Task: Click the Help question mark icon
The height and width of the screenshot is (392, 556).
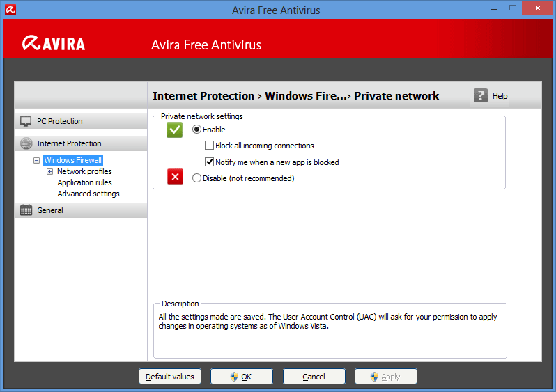Action: (481, 96)
